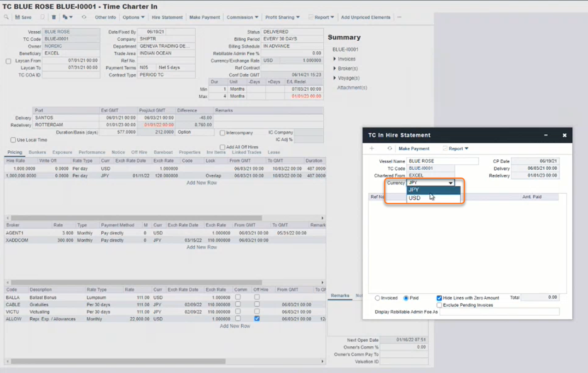
Task: Click Add Unpriced Elements button
Action: tap(365, 18)
